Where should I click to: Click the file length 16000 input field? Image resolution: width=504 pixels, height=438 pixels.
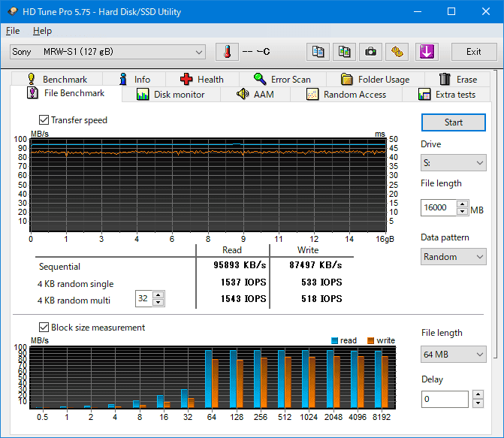437,208
